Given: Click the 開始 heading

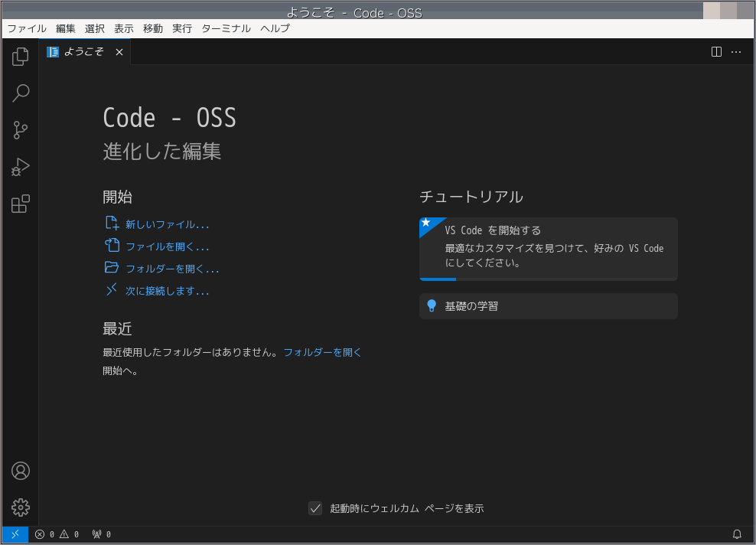Looking at the screenshot, I should click(x=117, y=197).
